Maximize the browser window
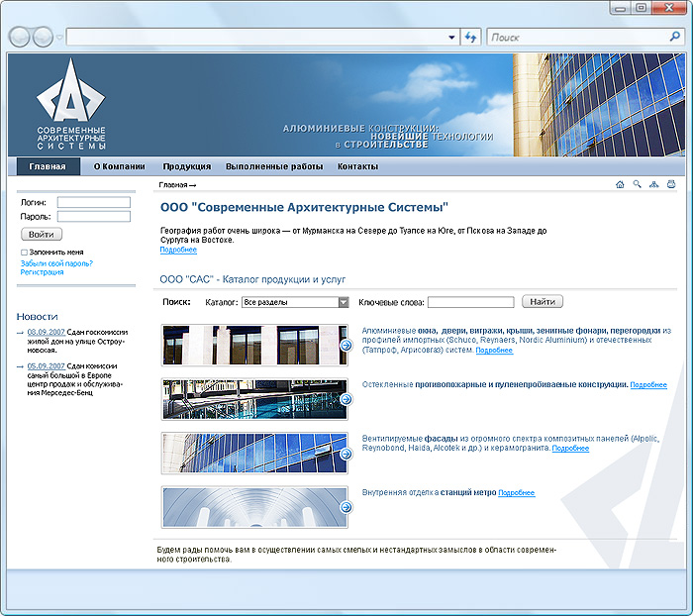This screenshot has height=616, width=693. click(642, 8)
